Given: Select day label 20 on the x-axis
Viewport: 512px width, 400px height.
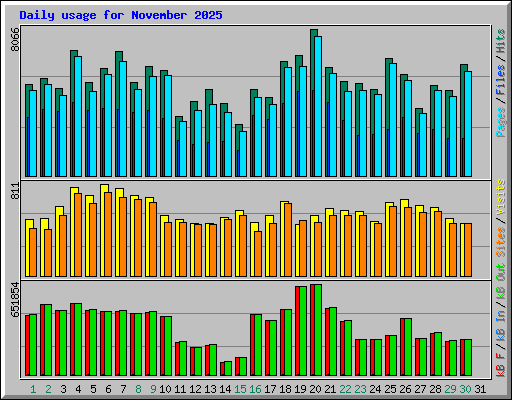Looking at the screenshot, I should tap(315, 389).
